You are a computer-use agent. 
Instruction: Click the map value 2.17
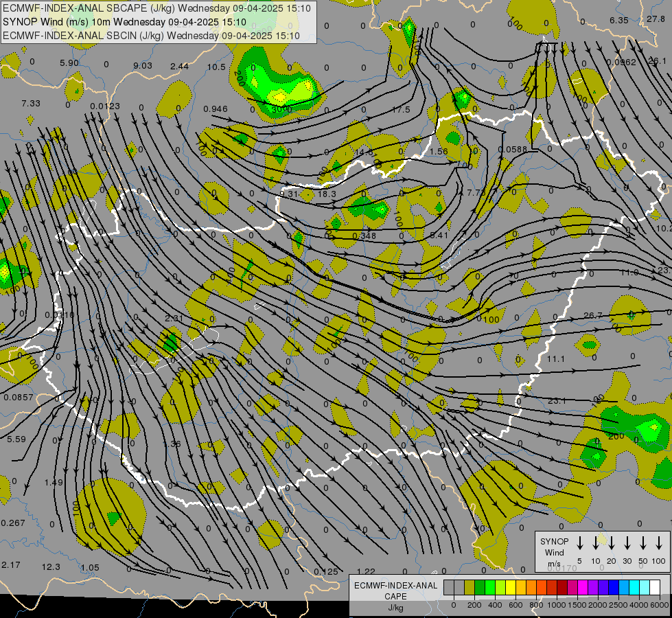click(11, 565)
